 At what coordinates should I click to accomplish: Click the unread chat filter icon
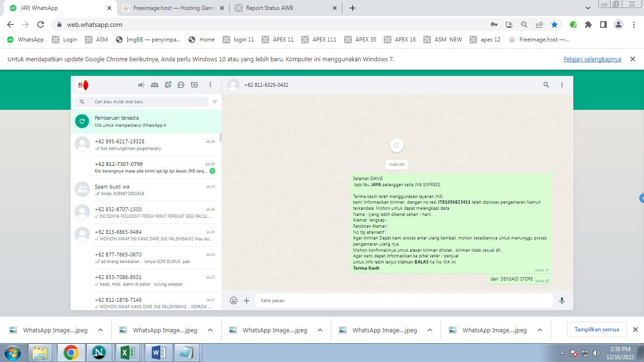coord(215,102)
